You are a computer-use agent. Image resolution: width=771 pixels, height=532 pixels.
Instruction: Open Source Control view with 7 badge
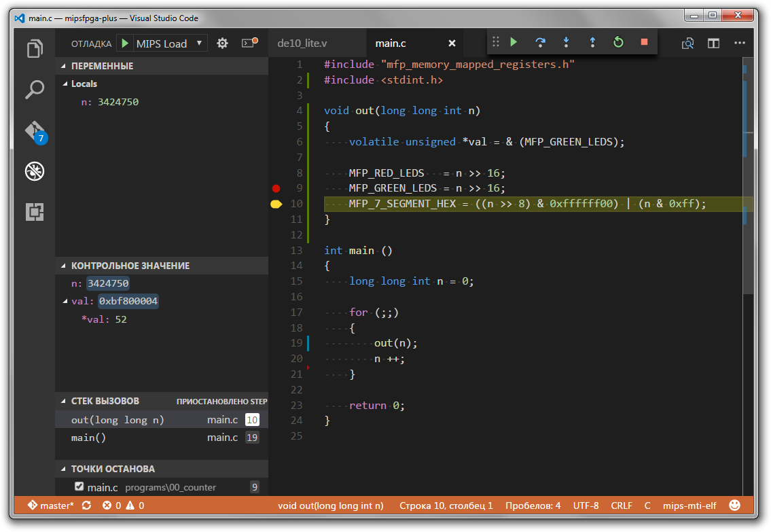(x=35, y=131)
